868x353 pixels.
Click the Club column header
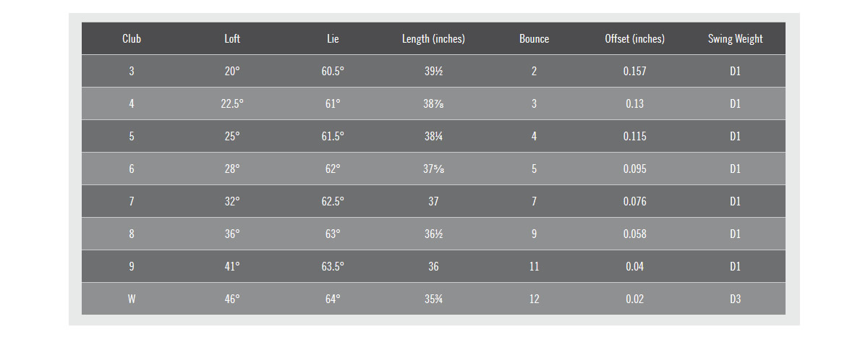pos(132,39)
